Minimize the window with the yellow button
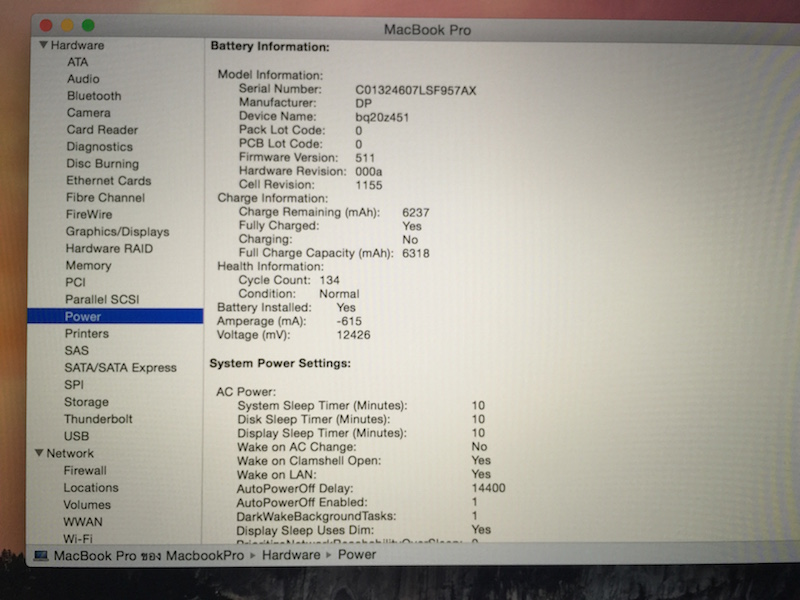This screenshot has height=600, width=800. pyautogui.click(x=67, y=25)
